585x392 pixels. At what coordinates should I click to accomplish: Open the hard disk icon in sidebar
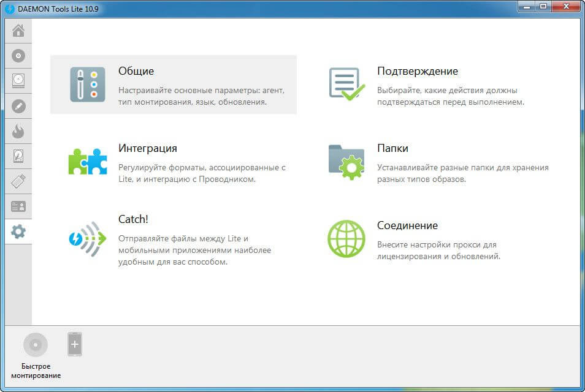pos(18,156)
